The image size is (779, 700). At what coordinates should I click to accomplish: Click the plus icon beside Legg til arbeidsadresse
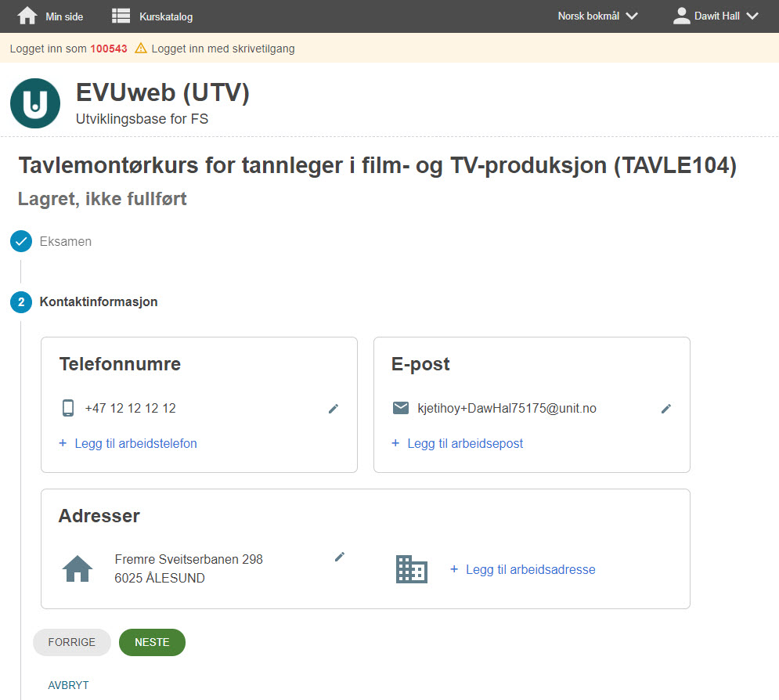click(454, 568)
